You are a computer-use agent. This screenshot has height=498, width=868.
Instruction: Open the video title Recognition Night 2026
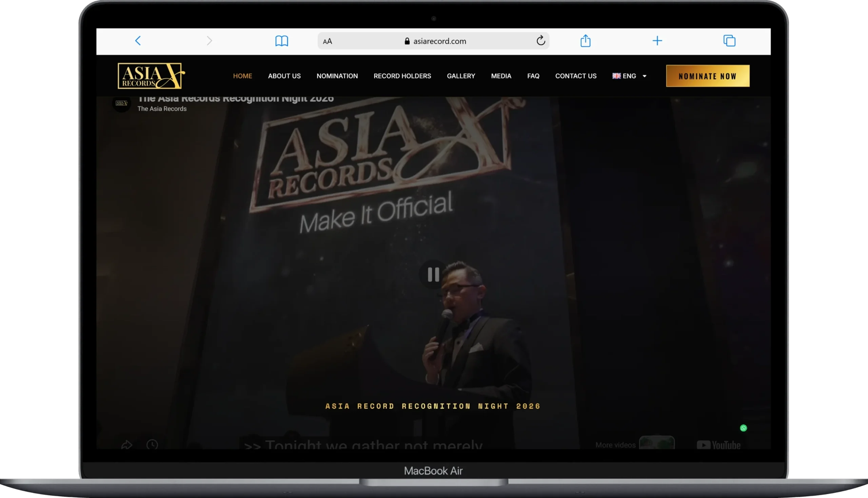point(236,99)
